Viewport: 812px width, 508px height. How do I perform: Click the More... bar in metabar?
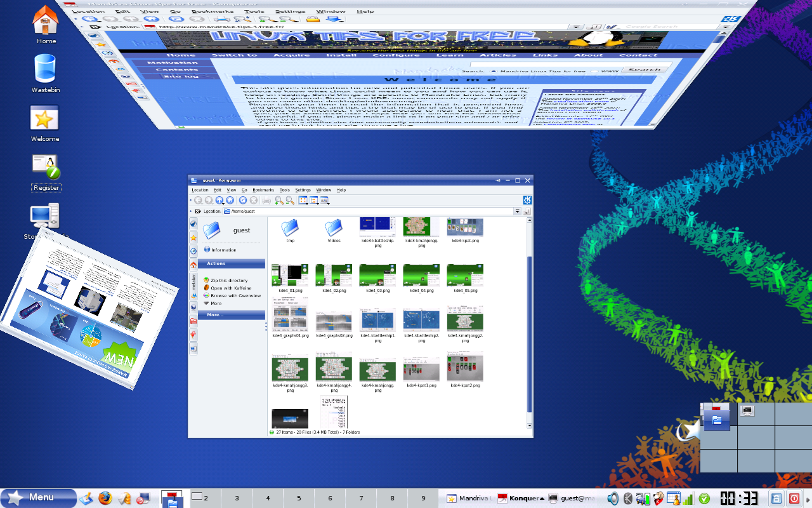pyautogui.click(x=232, y=314)
